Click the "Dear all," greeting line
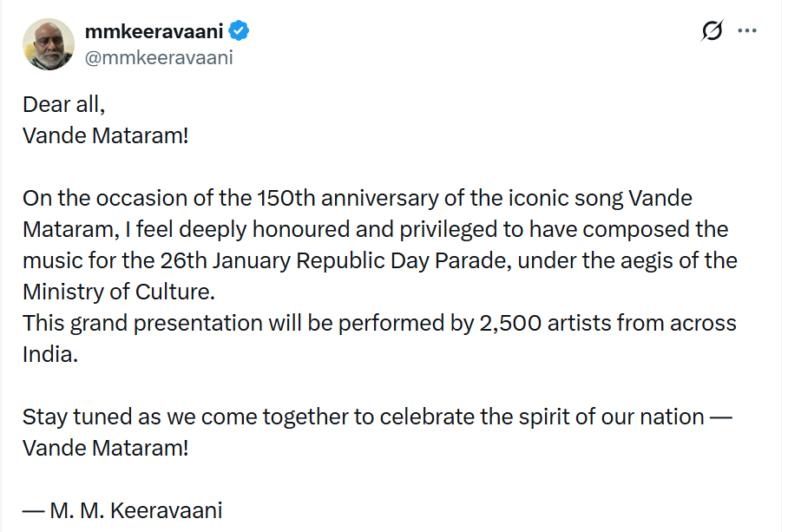 coord(63,104)
